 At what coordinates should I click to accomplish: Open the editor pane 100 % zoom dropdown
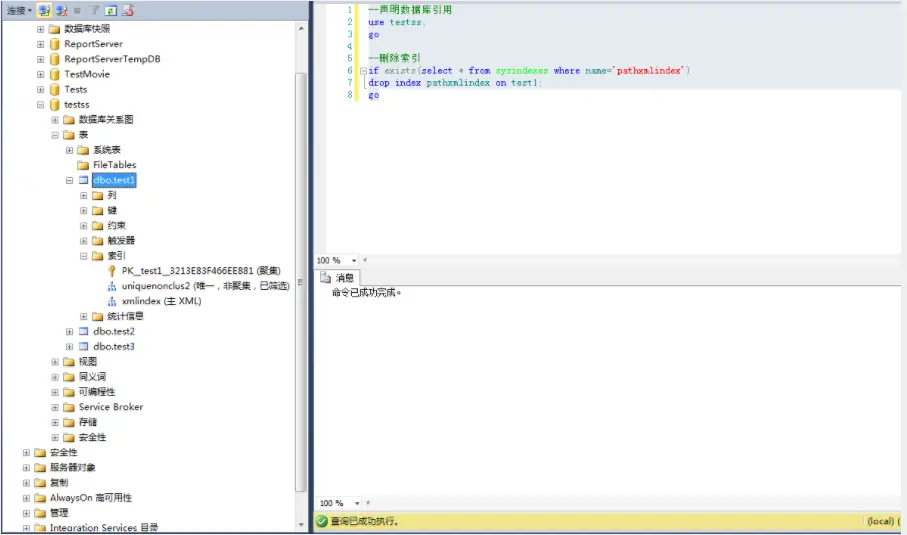point(354,260)
